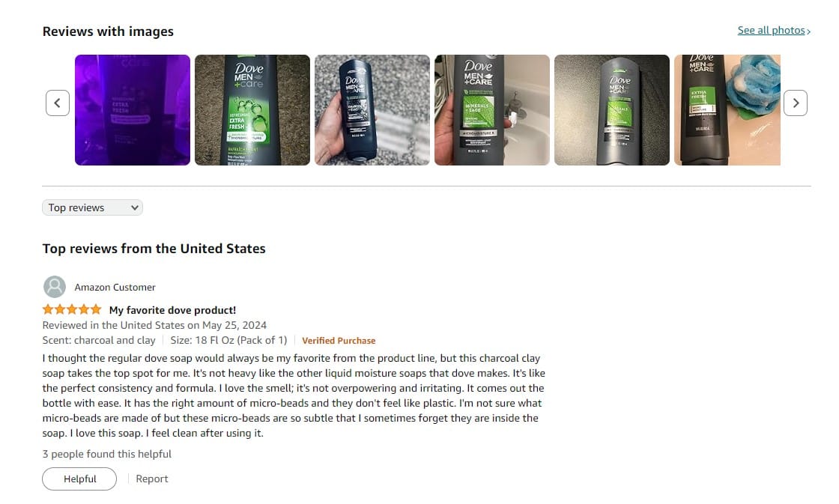Expand the Top reviews sort dropdown
839x504 pixels.
click(93, 207)
